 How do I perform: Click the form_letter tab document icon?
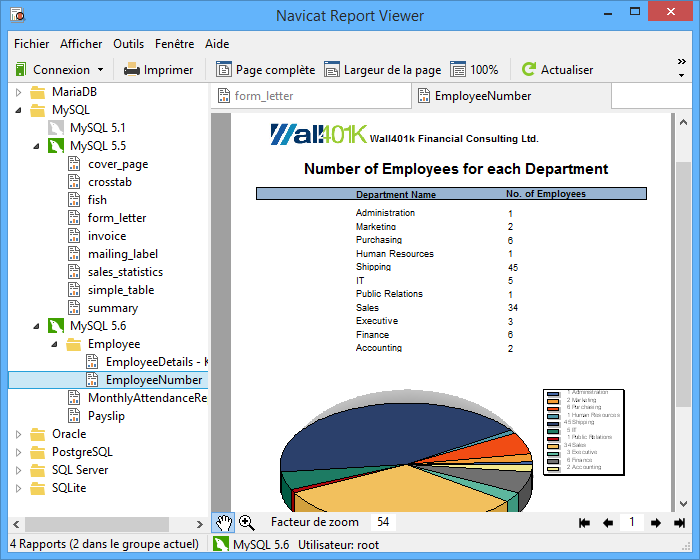224,96
